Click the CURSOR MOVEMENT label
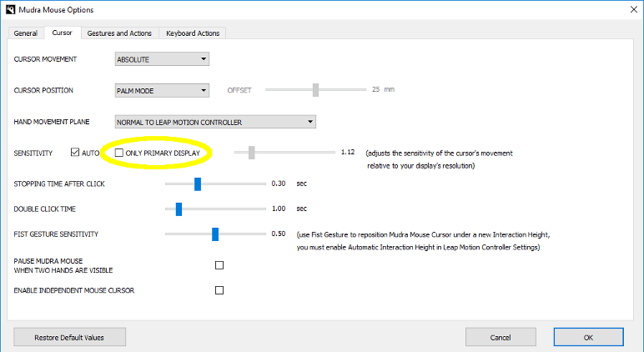 coord(45,59)
